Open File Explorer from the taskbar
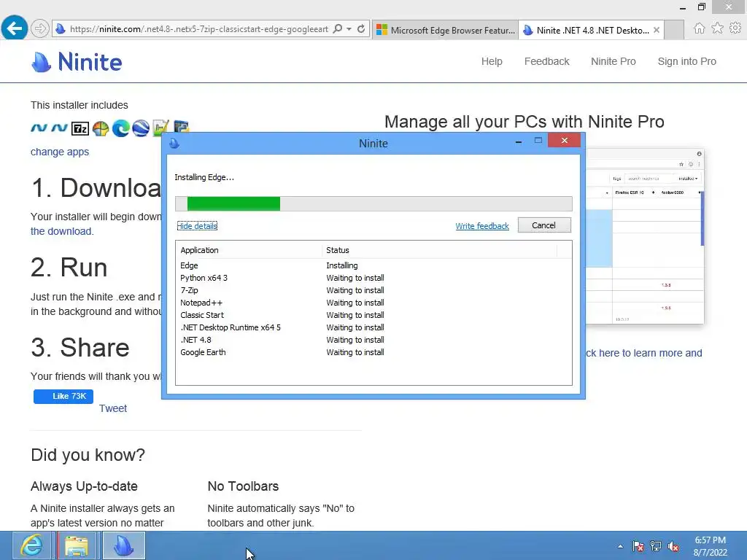747x560 pixels. click(x=76, y=545)
